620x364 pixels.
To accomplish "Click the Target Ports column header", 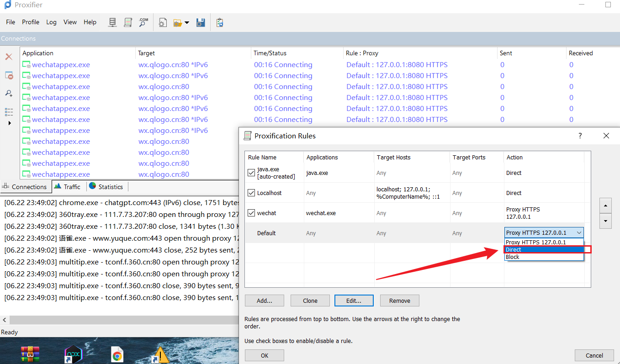I will 477,157.
